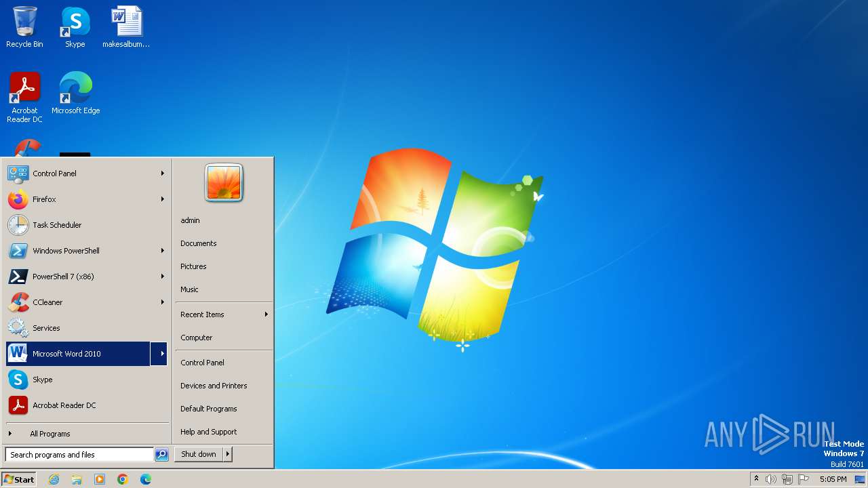Open Default Programs
This screenshot has width=868, height=488.
tap(224, 409)
